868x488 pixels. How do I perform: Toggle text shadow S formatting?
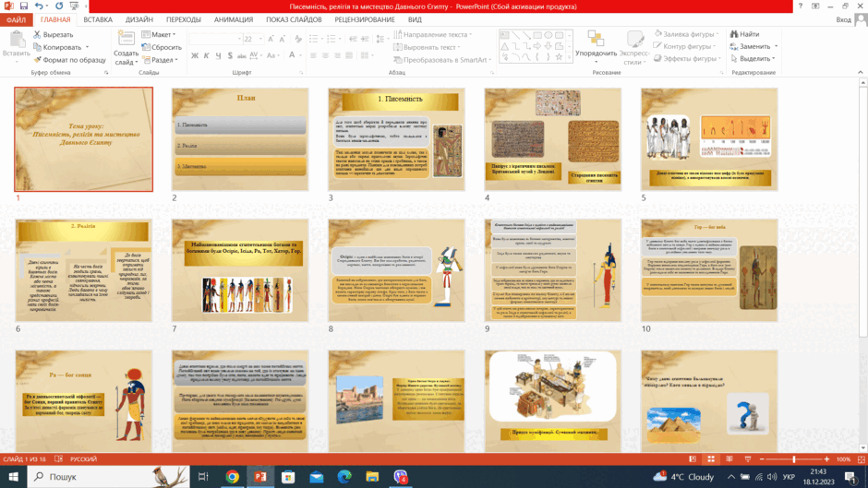click(230, 55)
